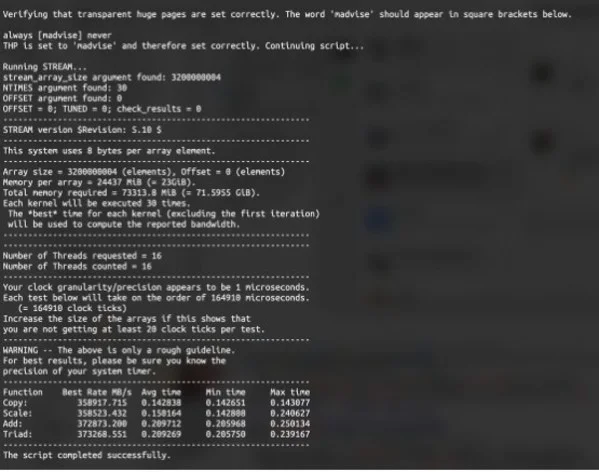Click the Scale max time value 0.240627
This screenshot has width=599, height=472.
[x=290, y=413]
